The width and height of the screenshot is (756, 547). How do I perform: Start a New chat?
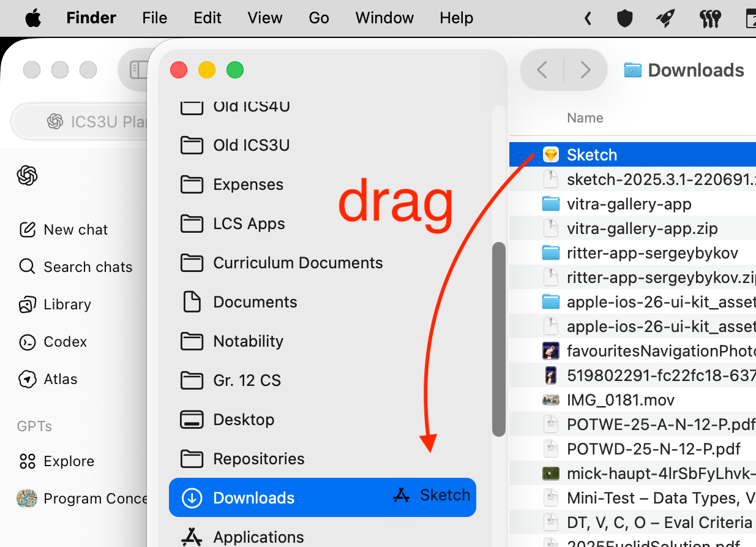point(75,230)
